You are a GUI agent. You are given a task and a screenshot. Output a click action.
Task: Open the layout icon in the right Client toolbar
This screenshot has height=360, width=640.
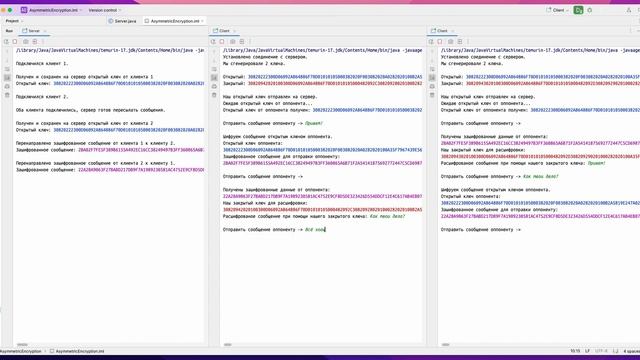coord(460,42)
